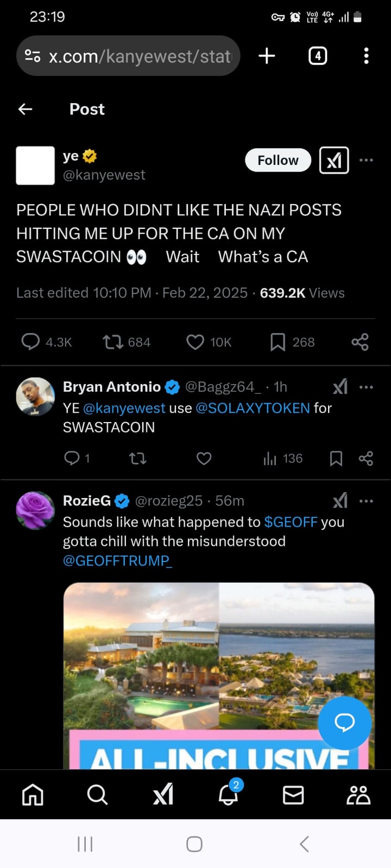
Task: Open the @SOLAXYTOKEN mention link
Action: click(x=253, y=408)
